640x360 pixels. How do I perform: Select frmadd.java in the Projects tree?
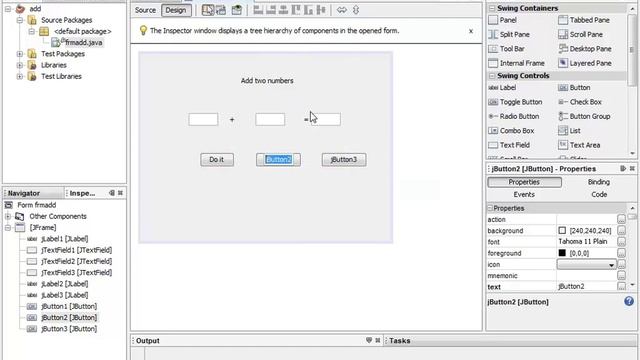(x=83, y=42)
